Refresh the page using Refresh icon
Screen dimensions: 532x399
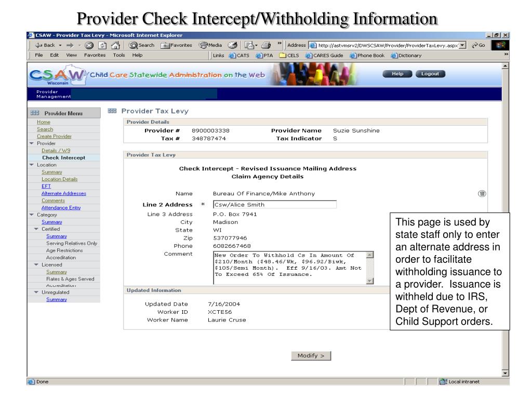point(102,45)
